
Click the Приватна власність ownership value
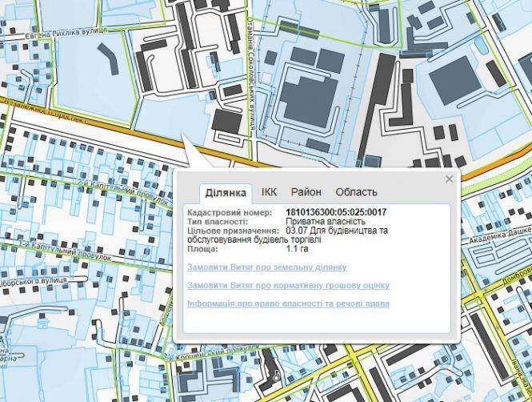(326, 221)
